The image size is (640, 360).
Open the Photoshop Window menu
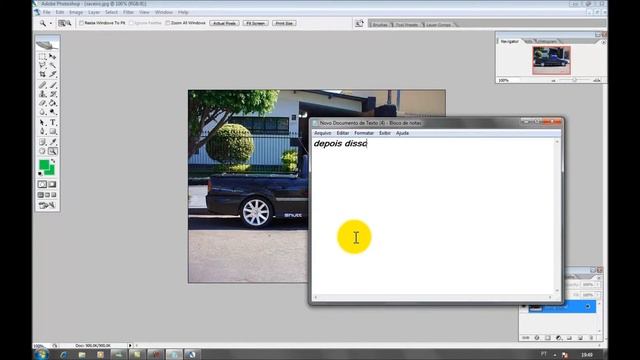pos(164,12)
